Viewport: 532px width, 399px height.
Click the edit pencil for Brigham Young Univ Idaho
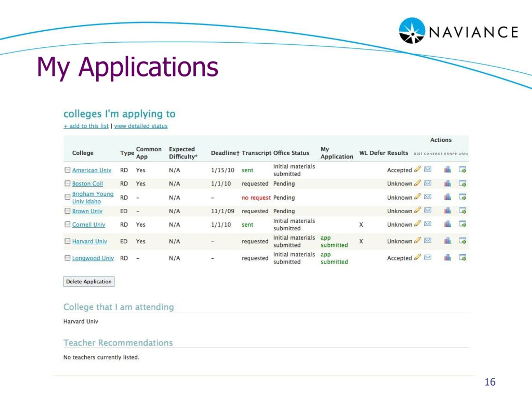coord(417,197)
